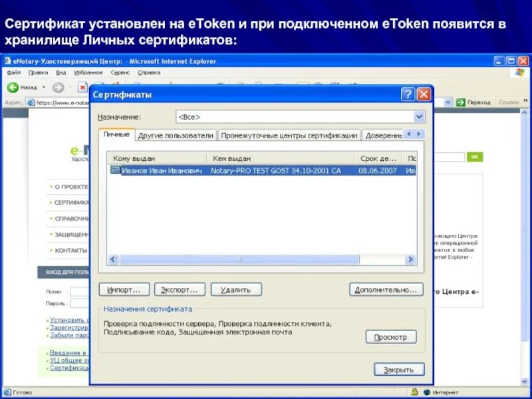Click the Логин input field on the page
Image resolution: width=532 pixels, height=399 pixels.
[x=80, y=291]
